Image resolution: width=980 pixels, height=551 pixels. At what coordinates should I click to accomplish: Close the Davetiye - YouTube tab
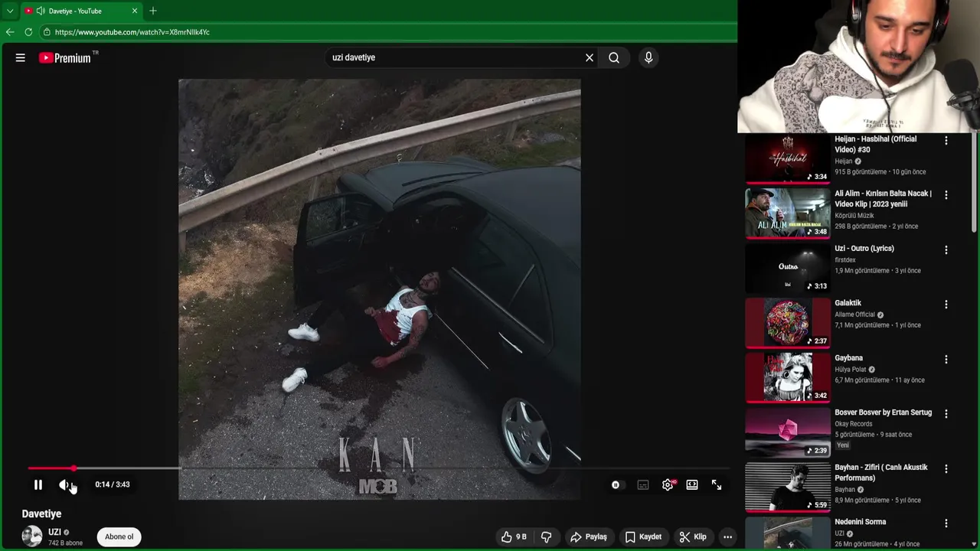(x=135, y=11)
